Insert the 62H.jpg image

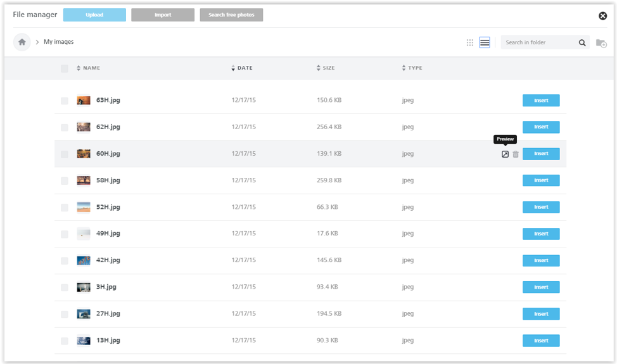point(541,127)
